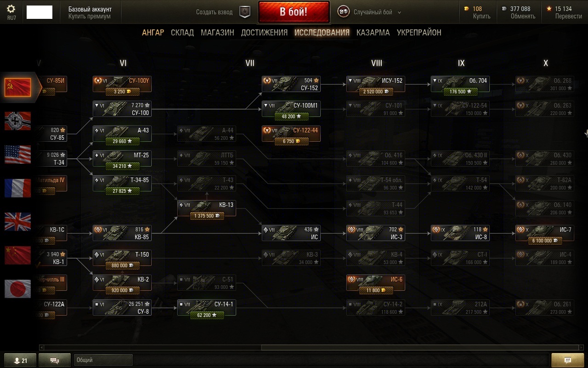Screen dimensions: 588x368
Task: Click the platoon shield icon
Action: click(x=245, y=12)
